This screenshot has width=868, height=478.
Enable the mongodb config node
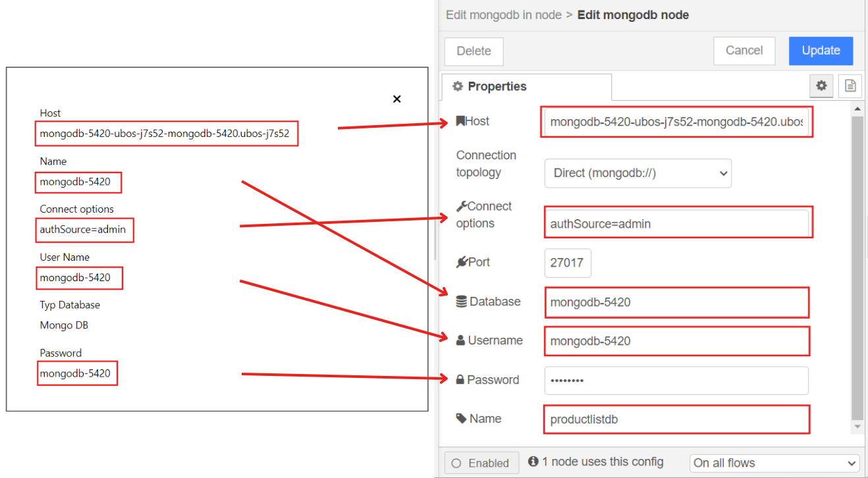coord(481,462)
